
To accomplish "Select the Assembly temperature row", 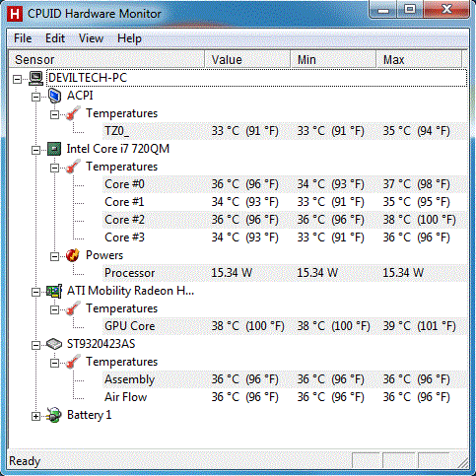I will [x=285, y=379].
